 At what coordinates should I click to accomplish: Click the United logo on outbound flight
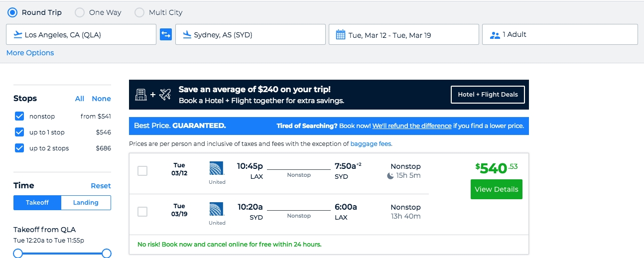pos(217,168)
